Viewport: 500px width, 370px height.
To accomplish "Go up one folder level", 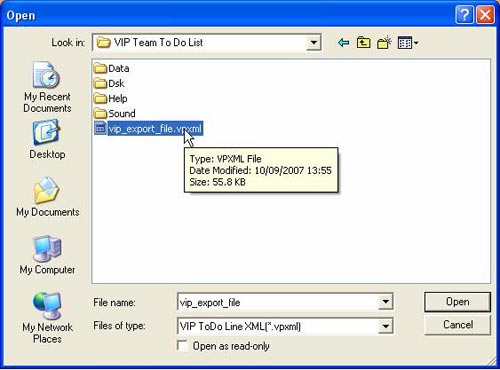I will pos(363,43).
